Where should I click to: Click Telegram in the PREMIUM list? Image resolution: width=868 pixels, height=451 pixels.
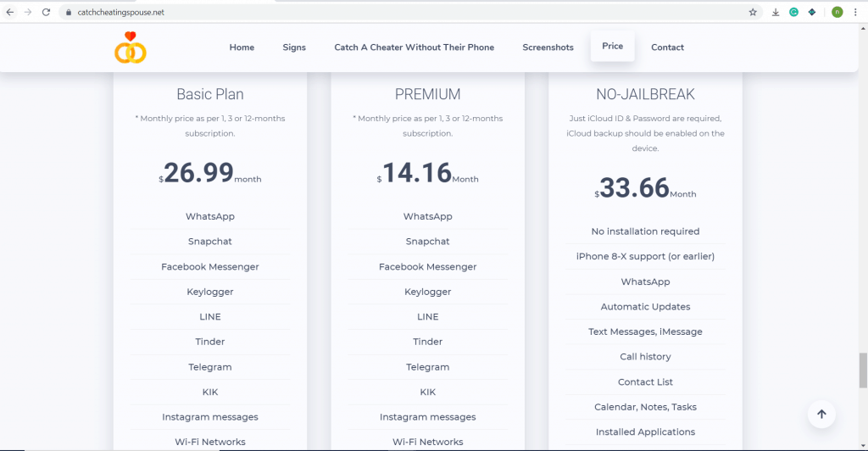click(x=427, y=367)
